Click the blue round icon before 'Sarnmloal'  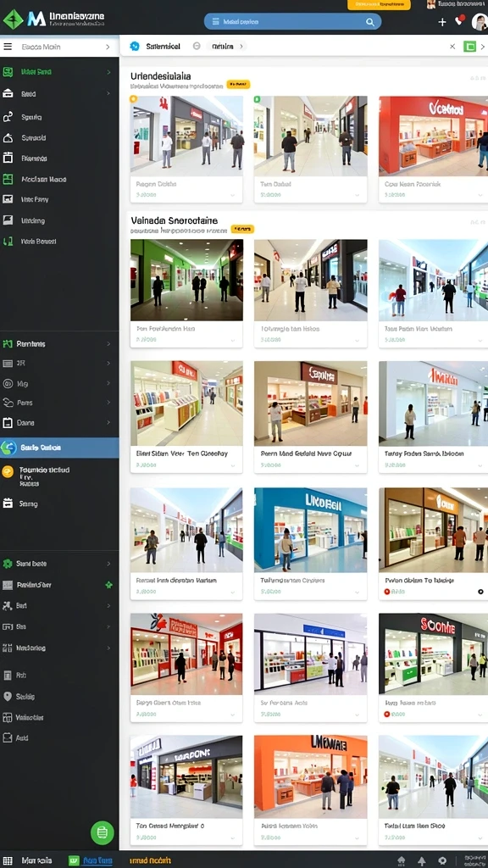135,47
